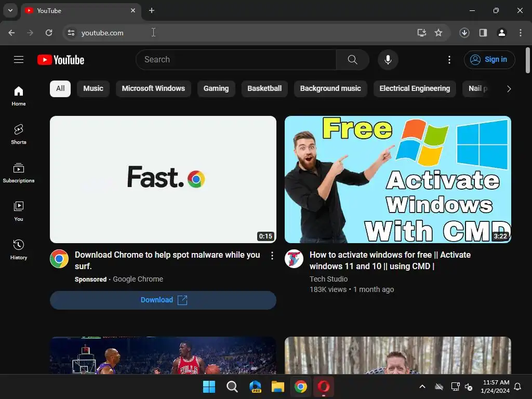Open more options for Chrome ad
Screen dimensions: 532x399
click(272, 256)
